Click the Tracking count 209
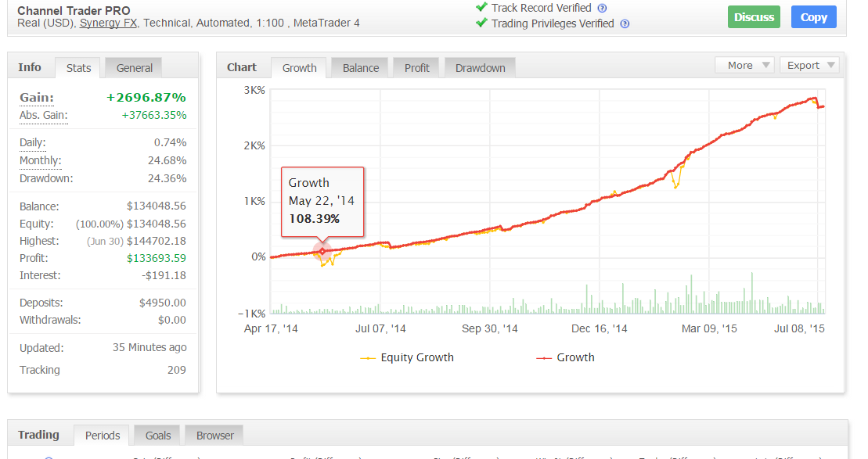868x459 pixels. click(x=177, y=370)
